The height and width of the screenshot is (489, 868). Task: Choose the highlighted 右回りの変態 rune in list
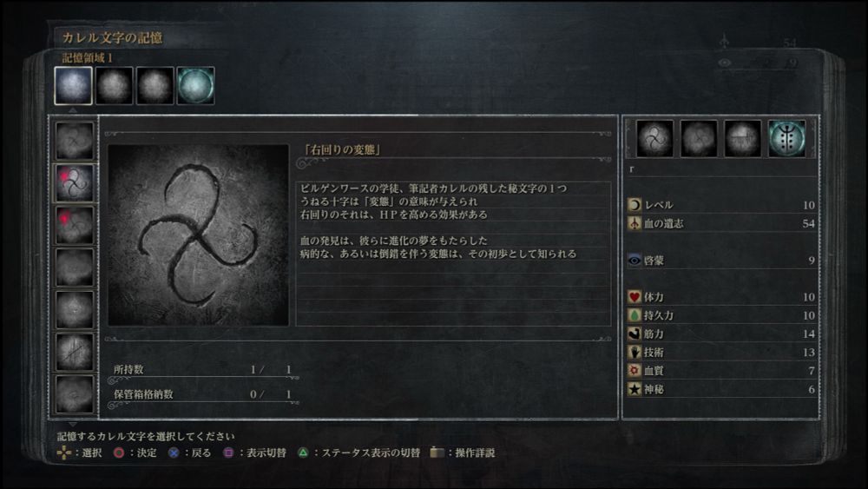[74, 182]
